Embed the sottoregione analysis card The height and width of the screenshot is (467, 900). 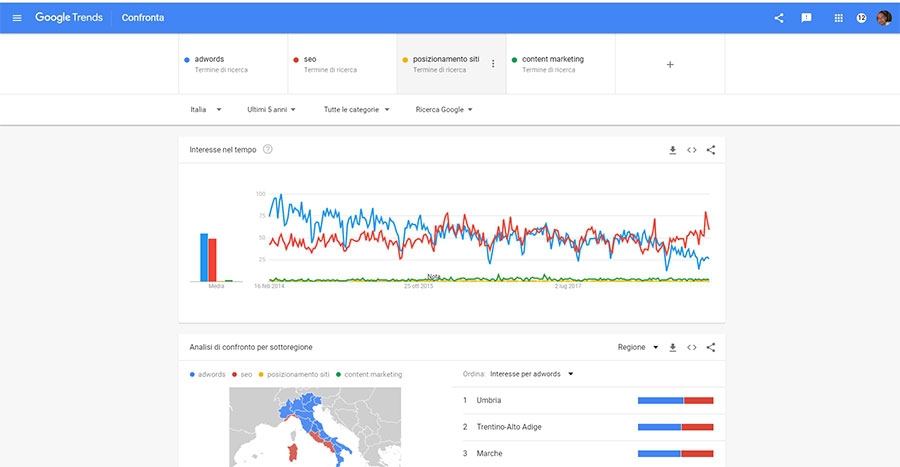[692, 348]
